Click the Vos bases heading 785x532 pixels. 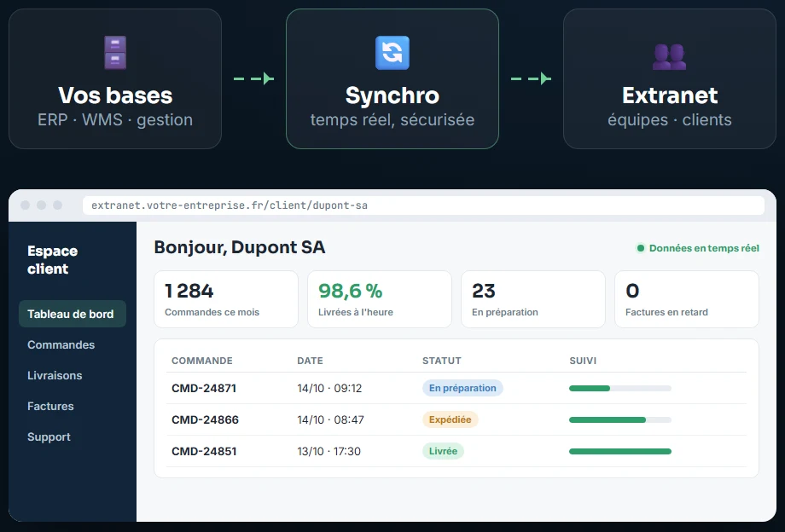[x=115, y=95]
